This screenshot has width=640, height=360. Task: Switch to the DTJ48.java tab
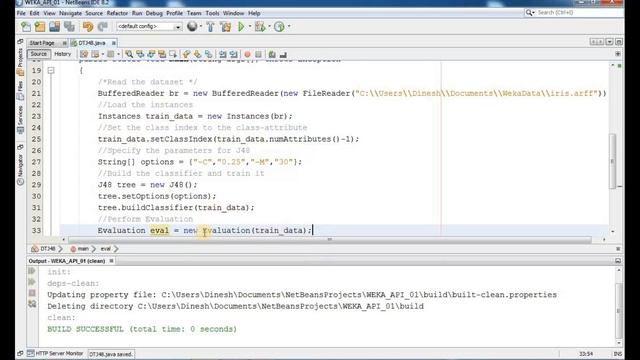[91, 43]
